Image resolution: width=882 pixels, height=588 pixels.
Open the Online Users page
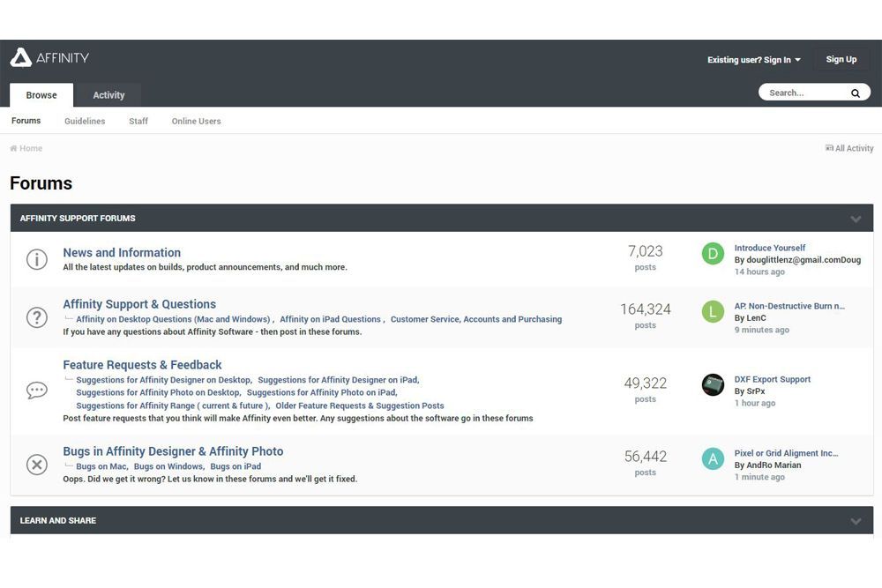pyautogui.click(x=197, y=121)
